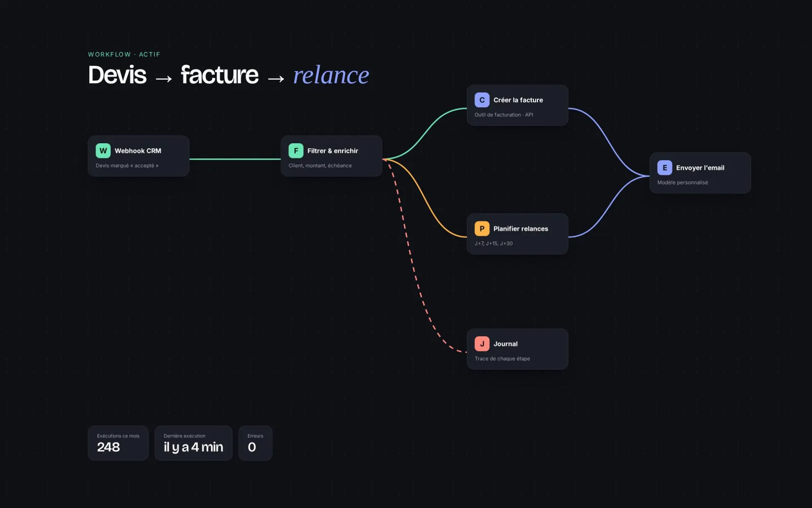Viewport: 812px width, 508px height.
Task: Select the Planifier relances node title
Action: [521, 229]
